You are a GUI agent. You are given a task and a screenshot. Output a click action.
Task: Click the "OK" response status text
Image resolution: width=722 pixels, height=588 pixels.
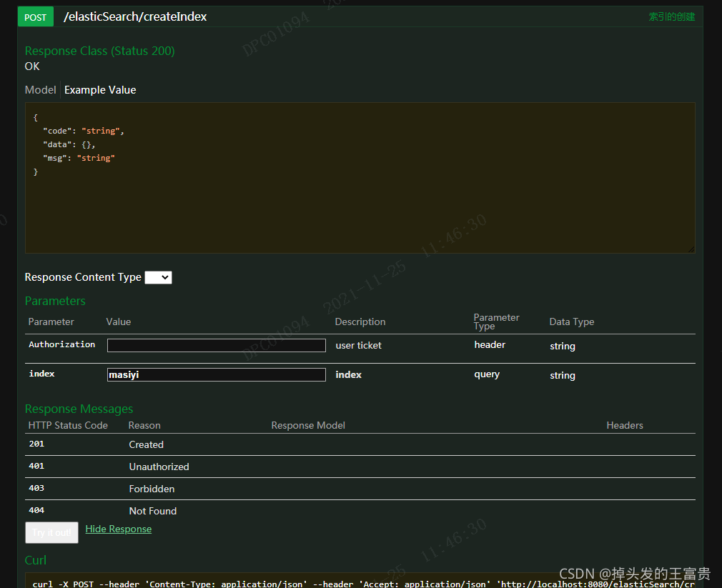pyautogui.click(x=31, y=66)
